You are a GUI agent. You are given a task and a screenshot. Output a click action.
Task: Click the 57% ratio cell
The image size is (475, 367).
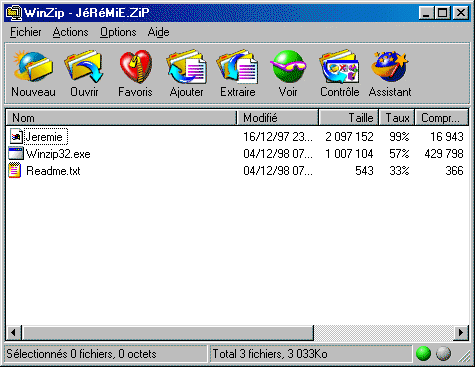(399, 154)
